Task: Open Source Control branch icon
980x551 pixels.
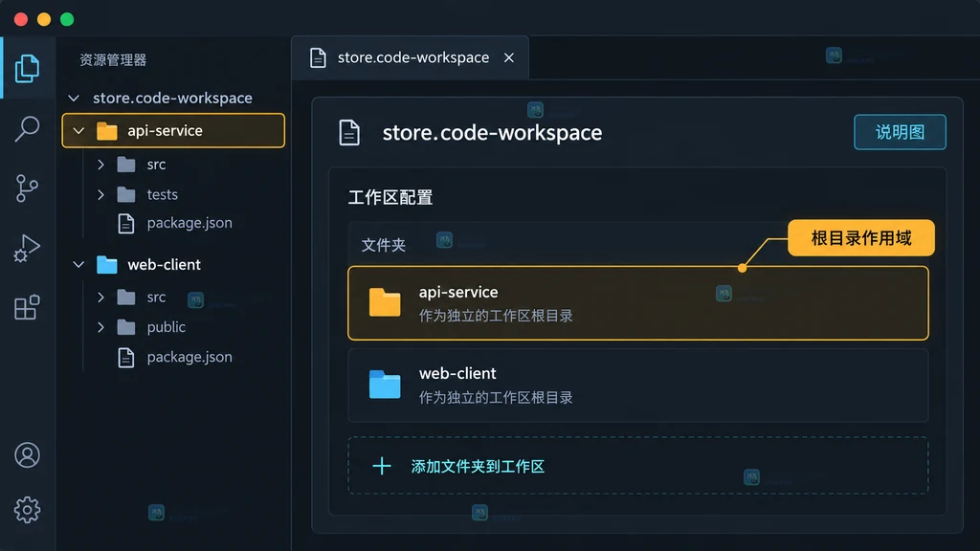Action: (x=27, y=188)
